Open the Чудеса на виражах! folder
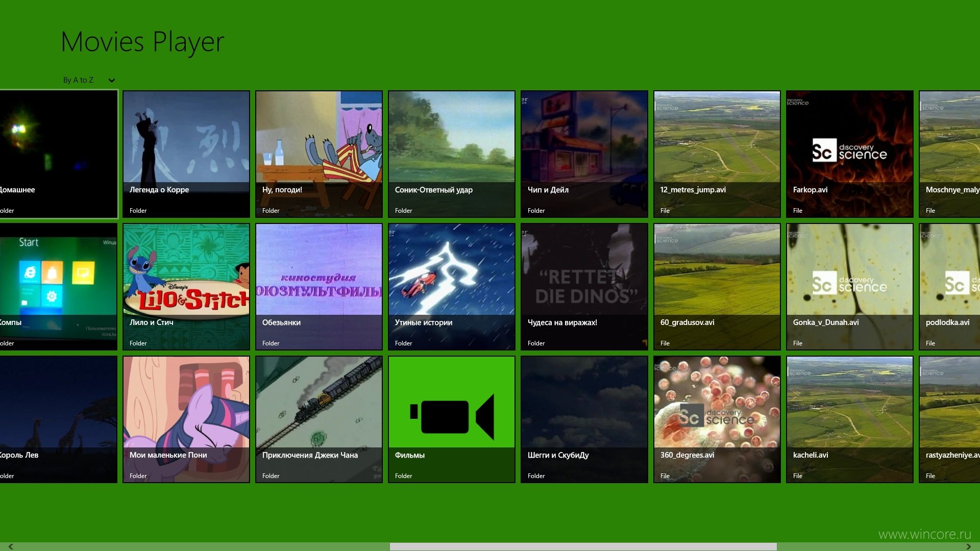The width and height of the screenshot is (980, 551). click(584, 287)
